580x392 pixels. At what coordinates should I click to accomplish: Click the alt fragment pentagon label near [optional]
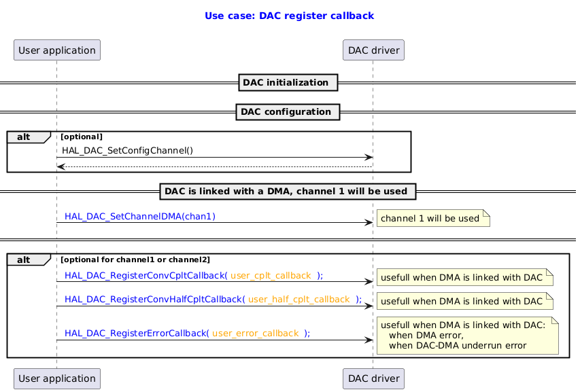pyautogui.click(x=22, y=137)
